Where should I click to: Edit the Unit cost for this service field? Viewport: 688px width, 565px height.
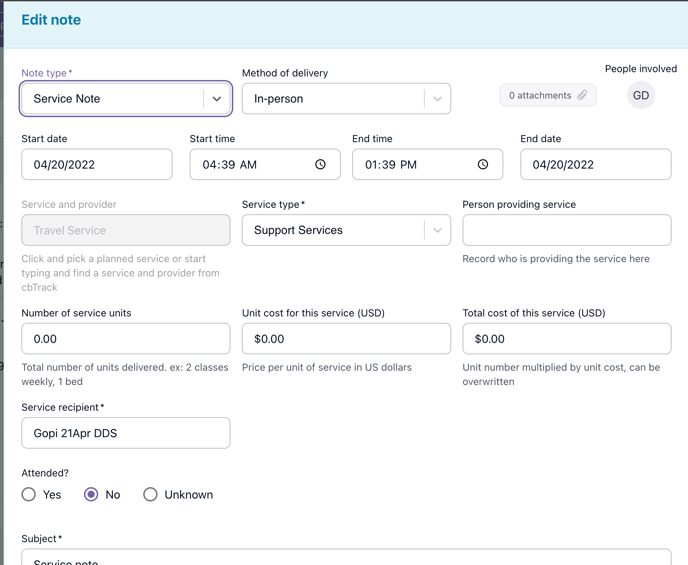tap(345, 339)
